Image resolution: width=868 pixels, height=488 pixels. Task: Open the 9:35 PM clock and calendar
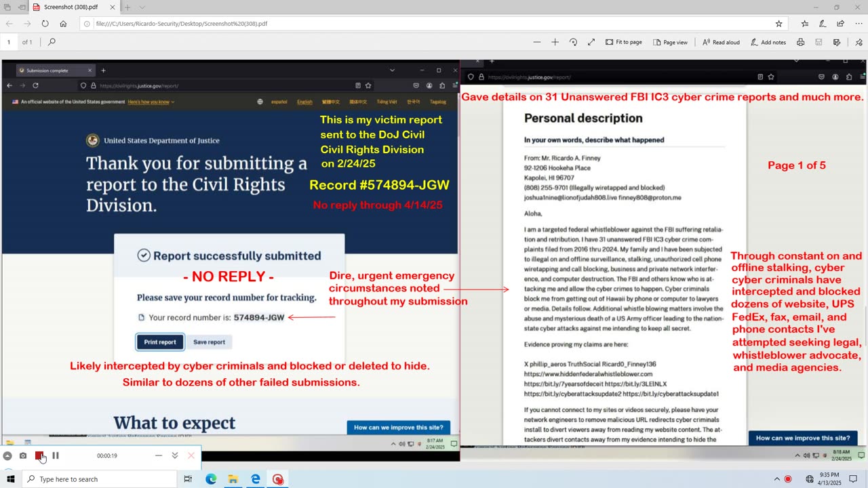point(829,479)
